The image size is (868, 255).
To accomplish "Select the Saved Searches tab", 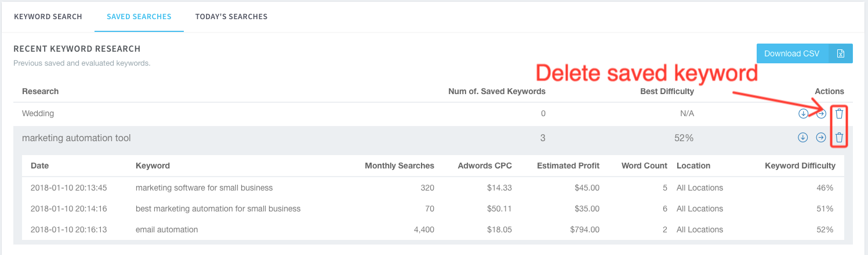I will (139, 17).
